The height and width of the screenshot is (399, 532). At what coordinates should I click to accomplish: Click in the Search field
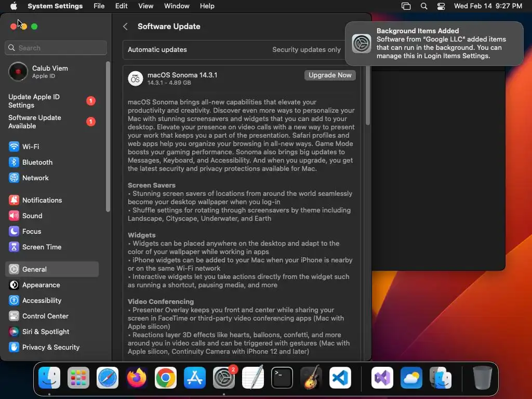point(56,48)
